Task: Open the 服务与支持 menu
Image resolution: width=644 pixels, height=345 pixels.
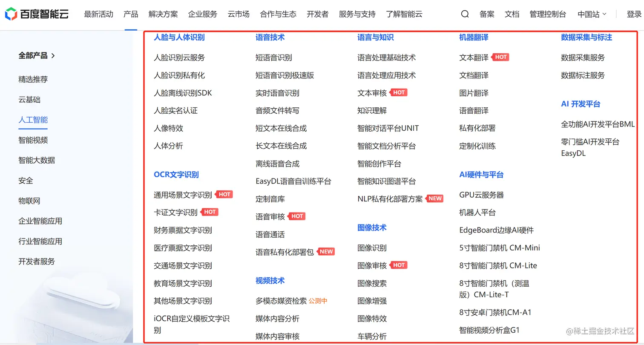Action: 357,14
